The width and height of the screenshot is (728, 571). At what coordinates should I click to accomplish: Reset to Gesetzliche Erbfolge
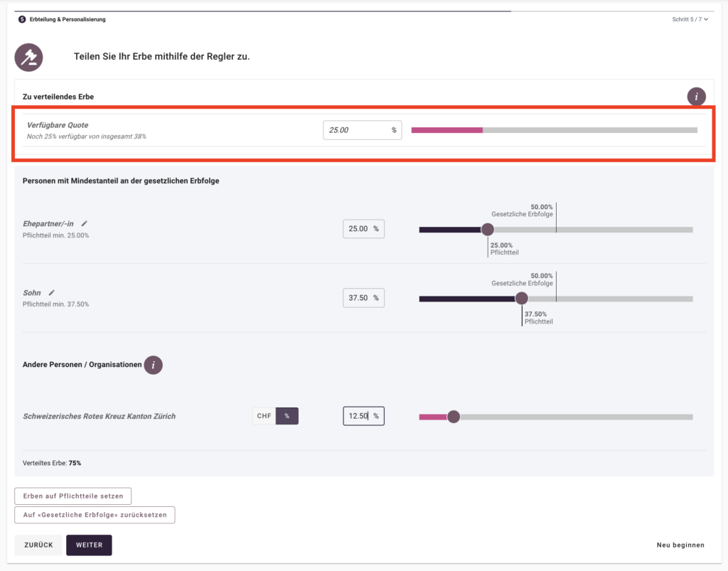[x=95, y=515]
